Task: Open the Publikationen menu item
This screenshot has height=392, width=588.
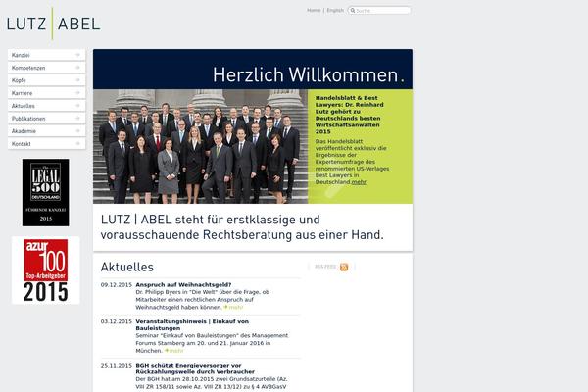Action: [x=46, y=119]
